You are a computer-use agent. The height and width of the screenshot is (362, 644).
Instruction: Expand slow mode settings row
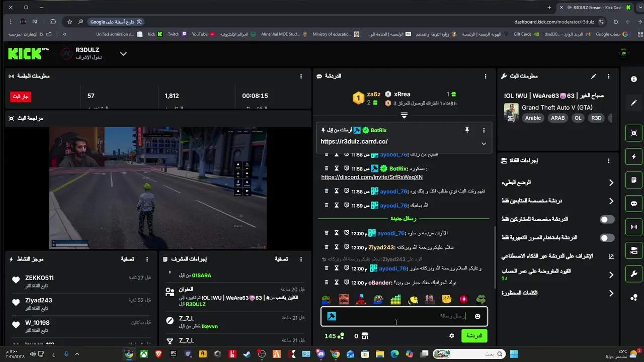coord(557,183)
